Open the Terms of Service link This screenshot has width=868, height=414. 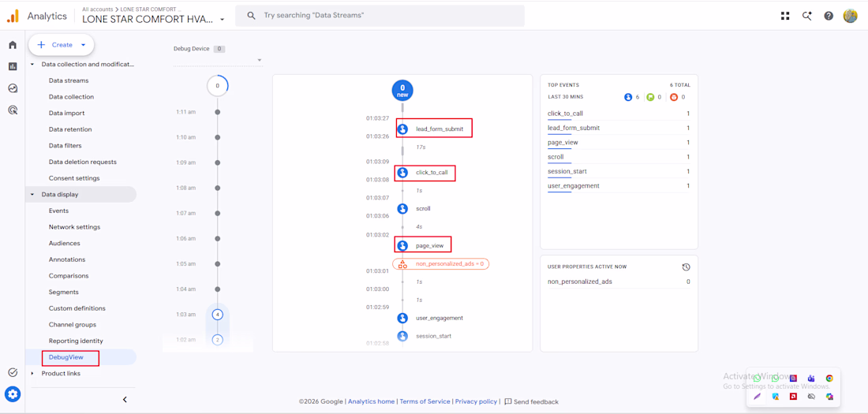(x=425, y=402)
